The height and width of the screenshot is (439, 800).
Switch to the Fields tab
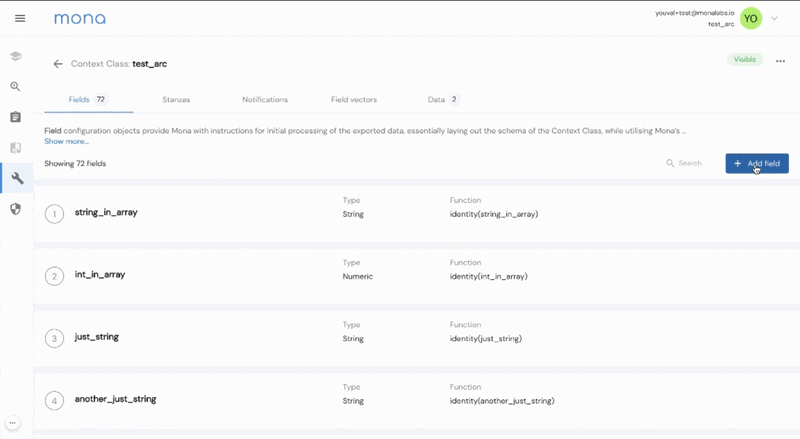[88, 100]
